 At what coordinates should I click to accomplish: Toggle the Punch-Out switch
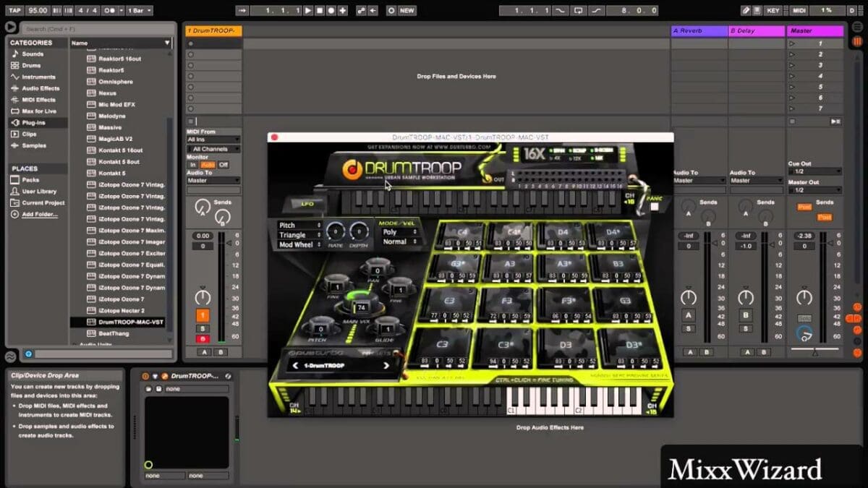595,11
